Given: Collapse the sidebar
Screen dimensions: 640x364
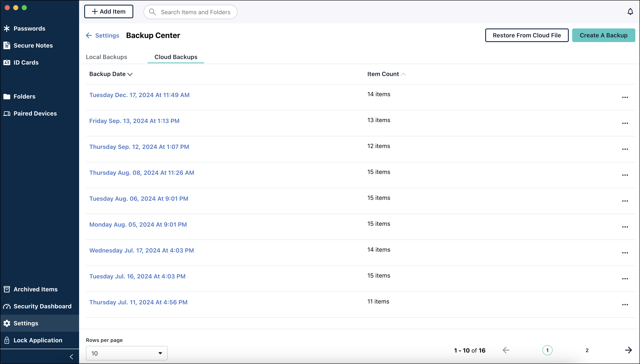Looking at the screenshot, I should point(72,357).
